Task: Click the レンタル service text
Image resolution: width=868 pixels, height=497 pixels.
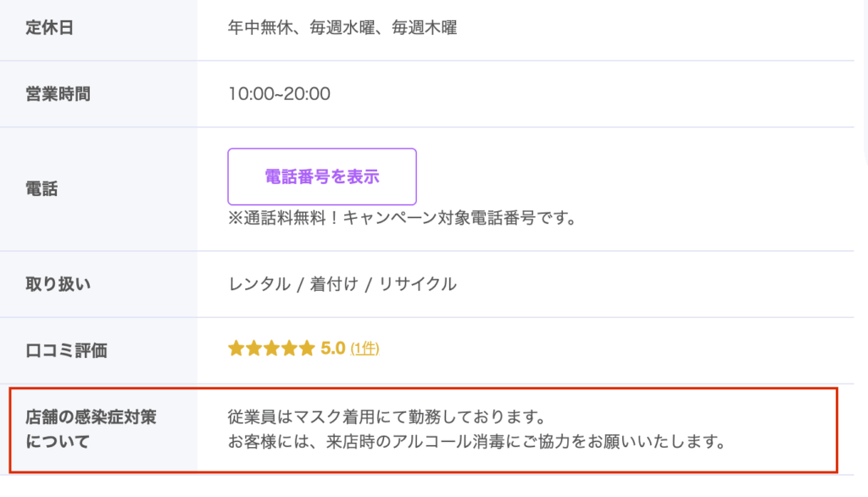Action: (x=259, y=284)
